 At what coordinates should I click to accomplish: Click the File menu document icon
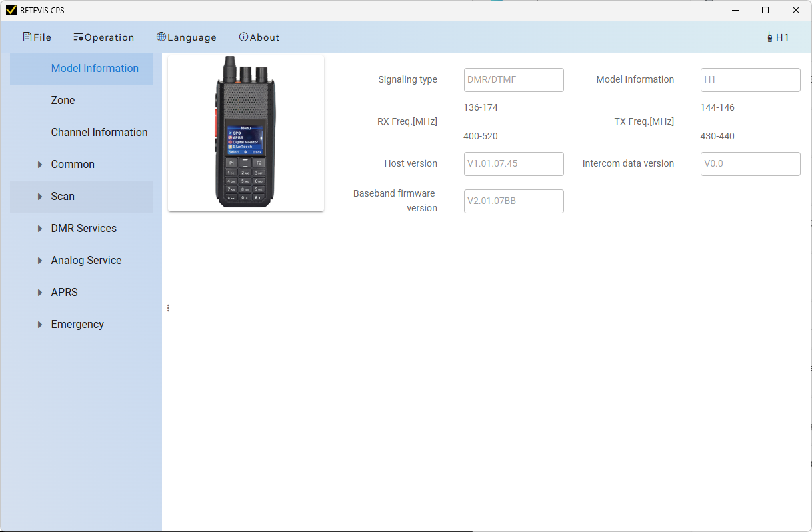click(27, 37)
